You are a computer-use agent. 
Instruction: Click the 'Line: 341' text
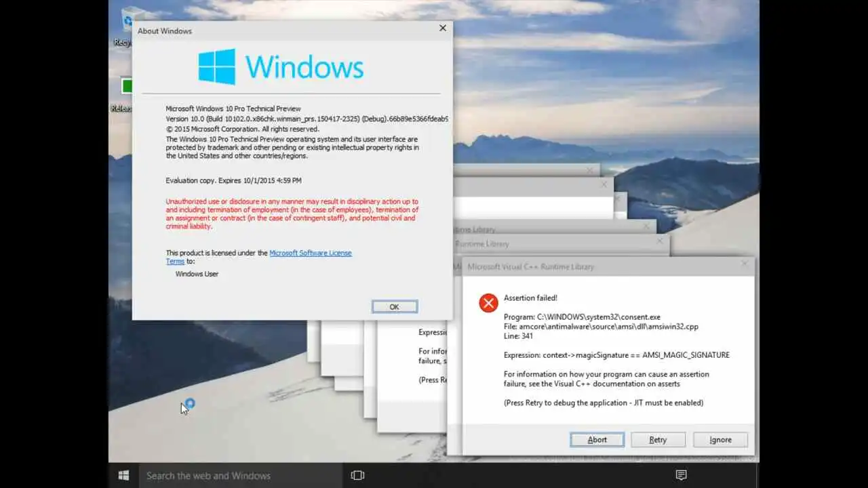(519, 336)
